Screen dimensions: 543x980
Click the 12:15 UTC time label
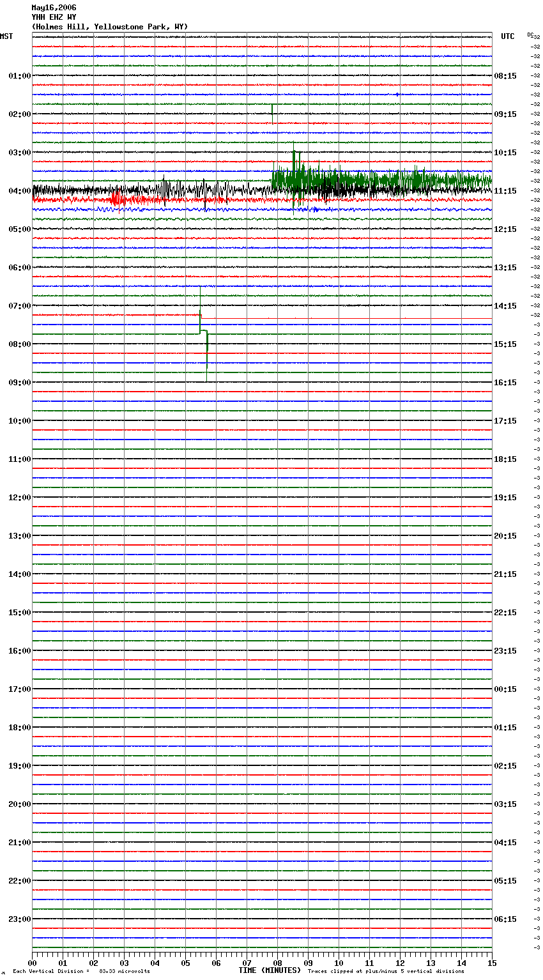[505, 229]
